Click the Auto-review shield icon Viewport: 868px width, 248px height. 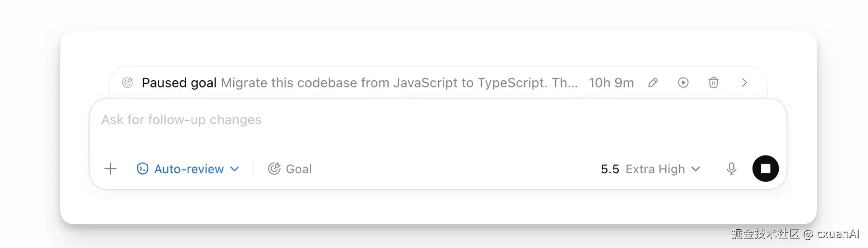tap(142, 169)
